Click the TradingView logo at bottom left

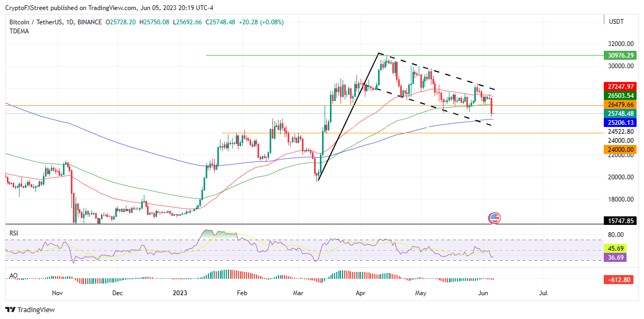point(30,310)
